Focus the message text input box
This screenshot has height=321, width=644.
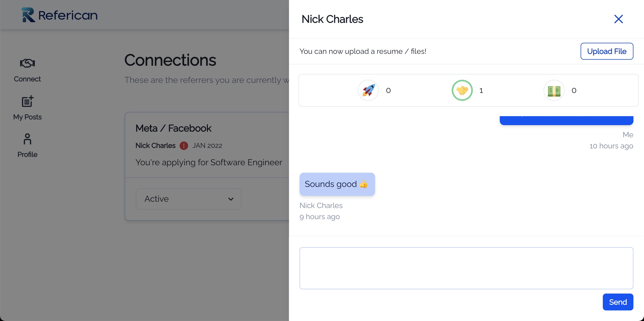coord(466,268)
